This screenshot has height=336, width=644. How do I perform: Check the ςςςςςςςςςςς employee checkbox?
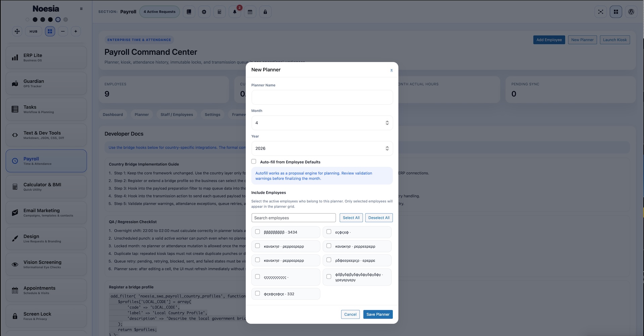pyautogui.click(x=258, y=277)
